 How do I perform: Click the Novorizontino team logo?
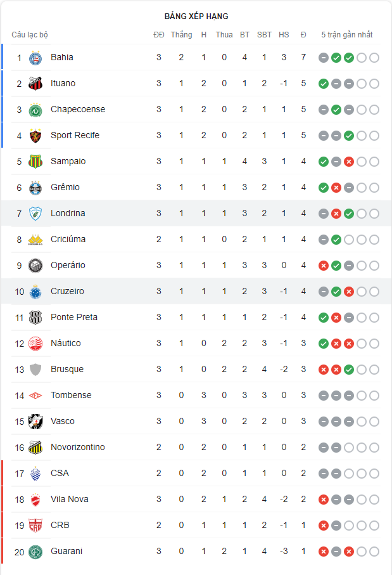pos(35,448)
